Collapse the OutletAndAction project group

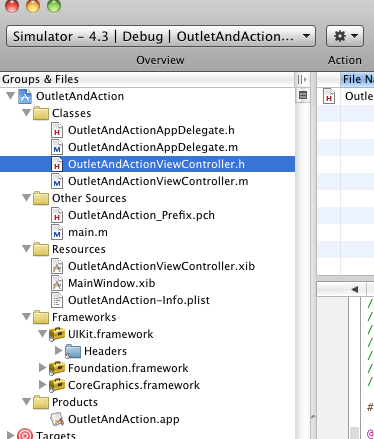tap(11, 96)
